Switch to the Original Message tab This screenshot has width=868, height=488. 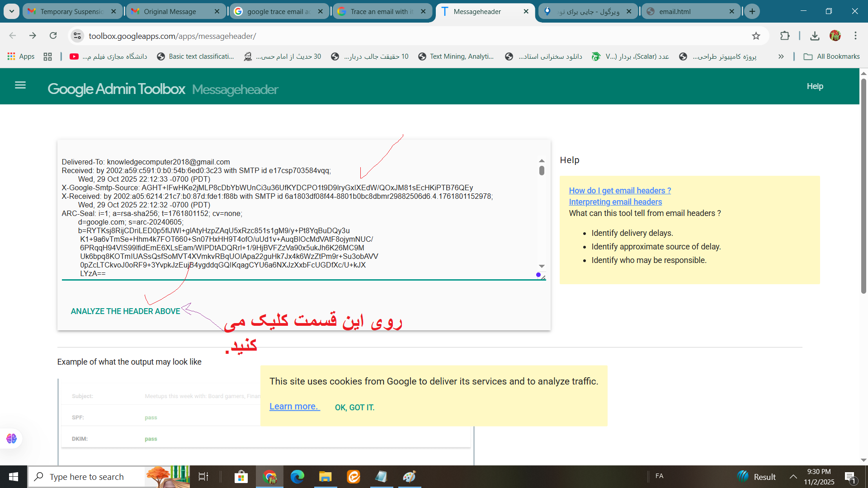170,11
